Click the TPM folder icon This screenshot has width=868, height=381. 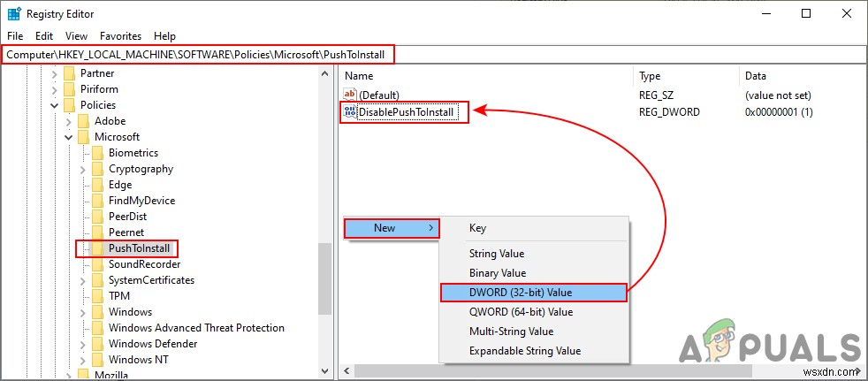pos(97,296)
